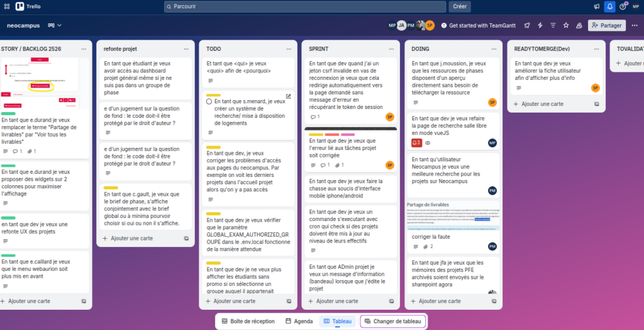Open automation lightning bolt icon
The image size is (644, 330).
[x=540, y=25]
